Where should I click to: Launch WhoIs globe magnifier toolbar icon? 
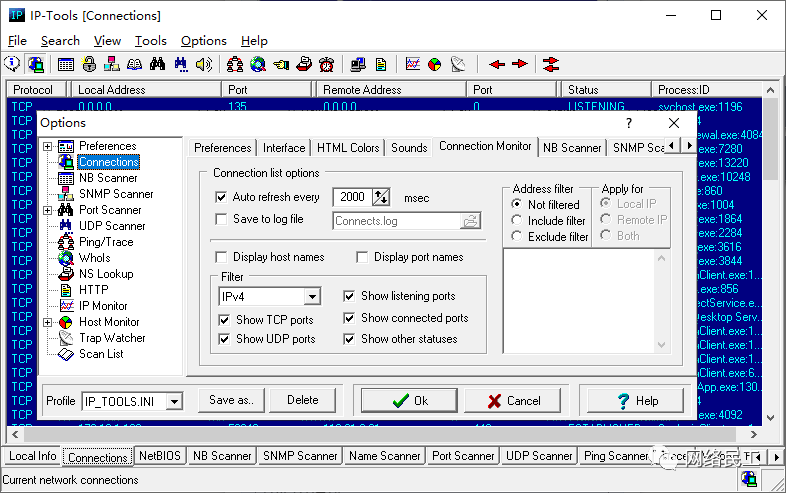click(258, 64)
